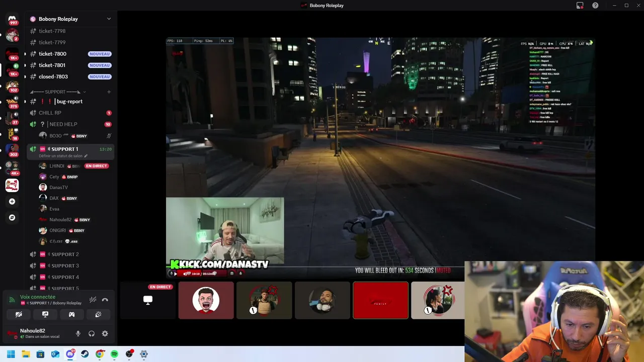The width and height of the screenshot is (644, 362).
Task: Create a channel in SUPPORT category
Action: 109,92
